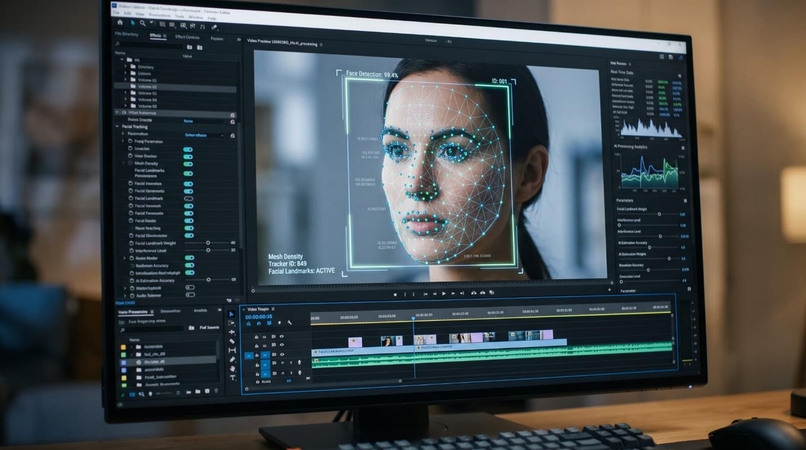Viewport: 806px width, 450px height.
Task: Click the timeline timecode 00:00:00:35
Action: click(259, 317)
